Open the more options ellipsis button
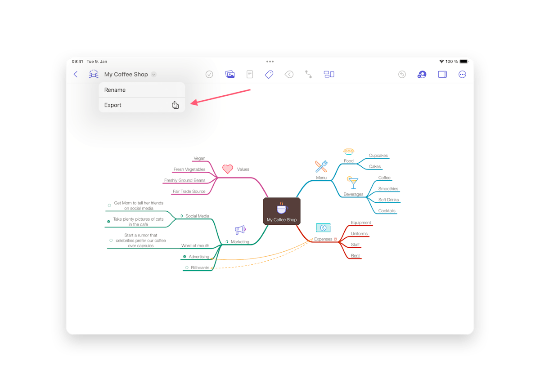This screenshot has height=392, width=540. point(462,74)
